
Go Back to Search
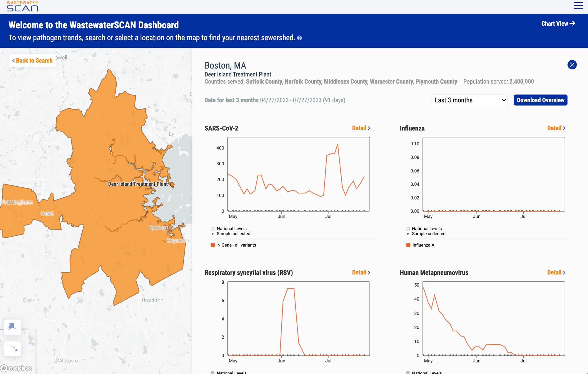[32, 61]
